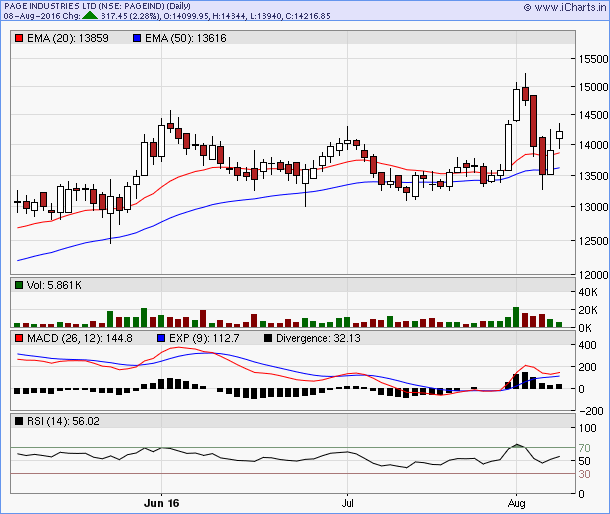
Task: Click the blue EXP (9) legend swatch
Action: [x=161, y=338]
